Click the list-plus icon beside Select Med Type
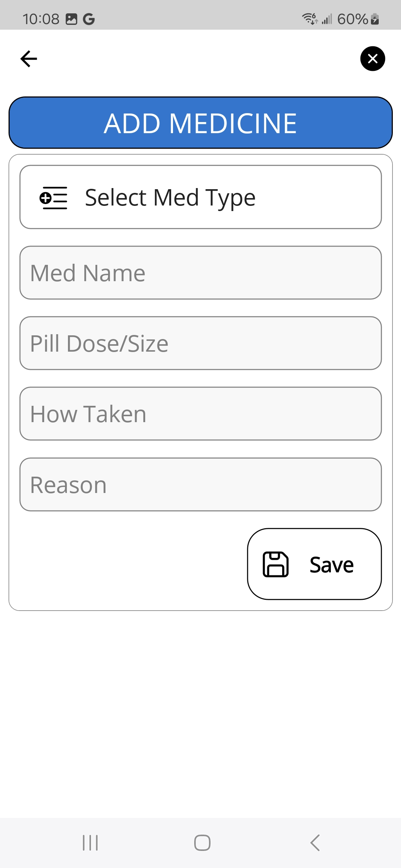Image resolution: width=401 pixels, height=868 pixels. 53,198
